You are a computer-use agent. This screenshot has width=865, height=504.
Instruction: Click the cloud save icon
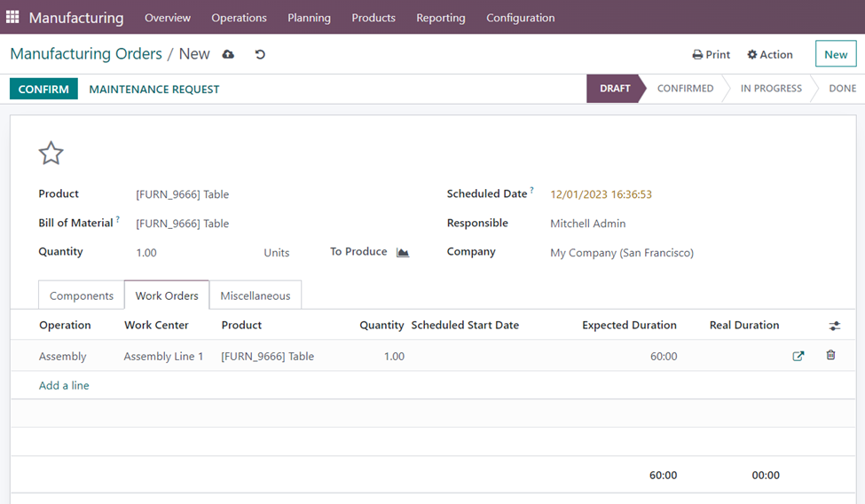coord(228,54)
